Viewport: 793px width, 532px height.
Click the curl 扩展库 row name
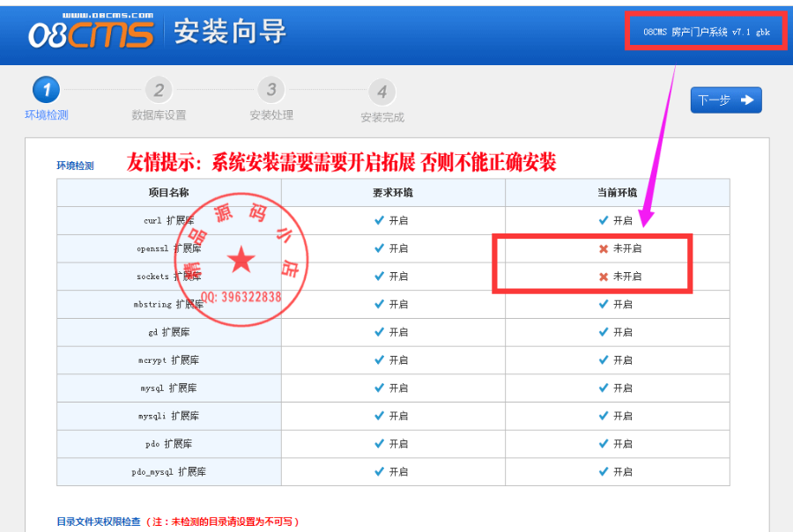(x=169, y=220)
